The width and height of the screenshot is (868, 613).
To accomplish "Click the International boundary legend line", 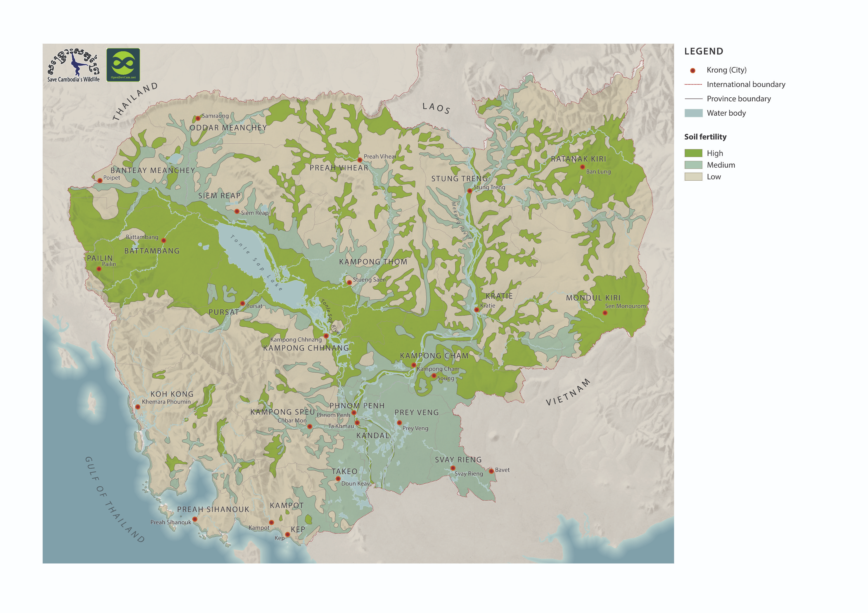I will coord(693,84).
